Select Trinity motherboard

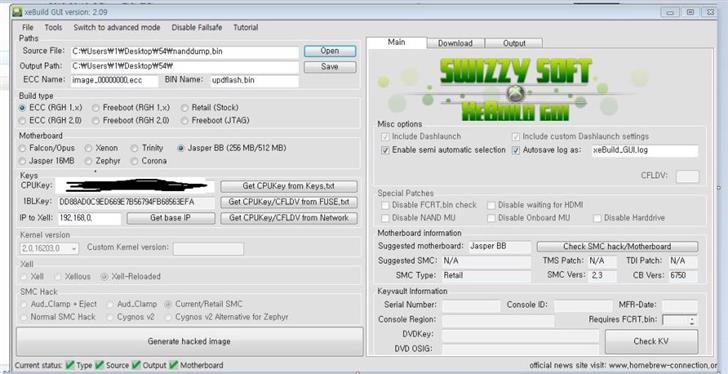tap(147, 148)
